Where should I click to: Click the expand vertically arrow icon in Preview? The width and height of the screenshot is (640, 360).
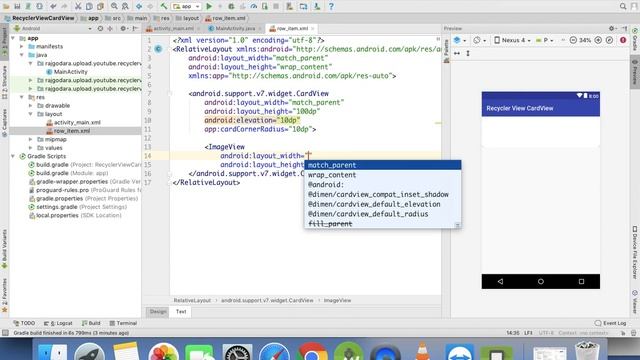coord(468,53)
